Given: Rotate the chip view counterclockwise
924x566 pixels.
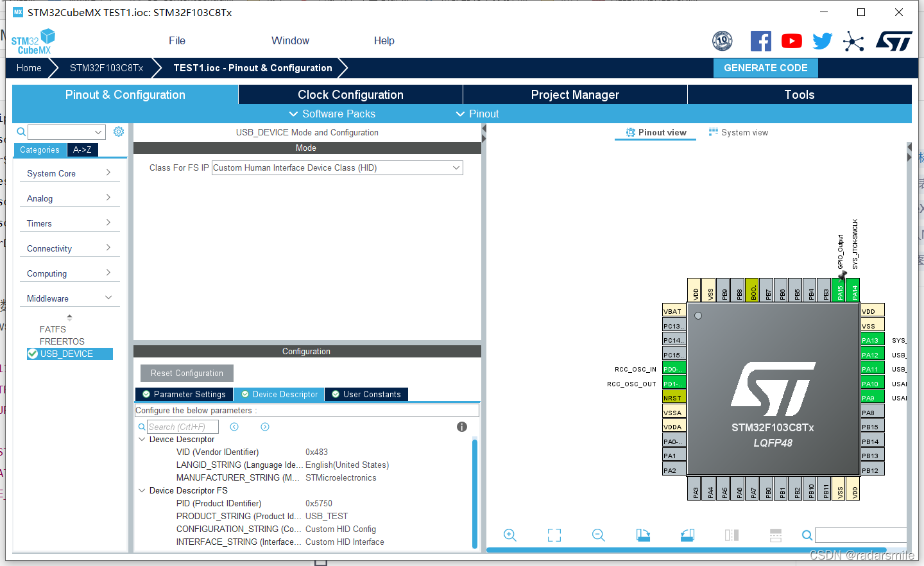Looking at the screenshot, I should (687, 535).
